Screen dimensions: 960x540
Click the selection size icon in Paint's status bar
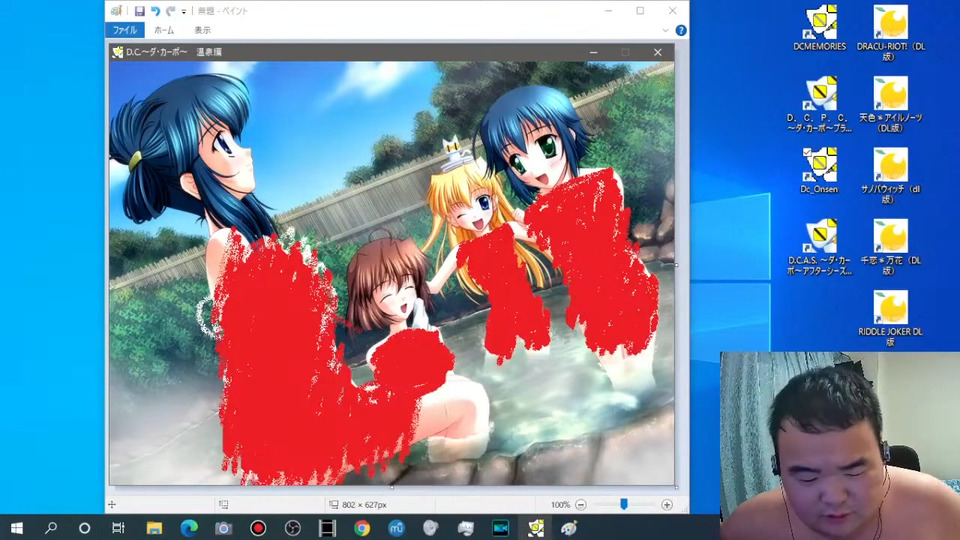(x=223, y=505)
